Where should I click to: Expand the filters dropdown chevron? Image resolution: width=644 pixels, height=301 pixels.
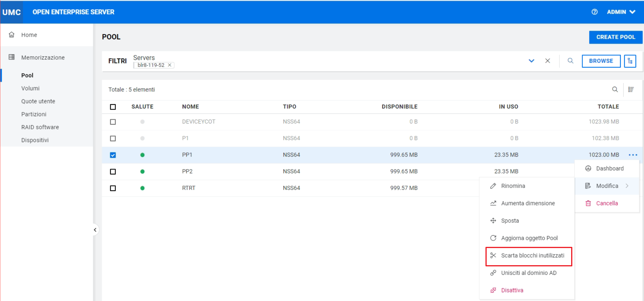pyautogui.click(x=531, y=61)
